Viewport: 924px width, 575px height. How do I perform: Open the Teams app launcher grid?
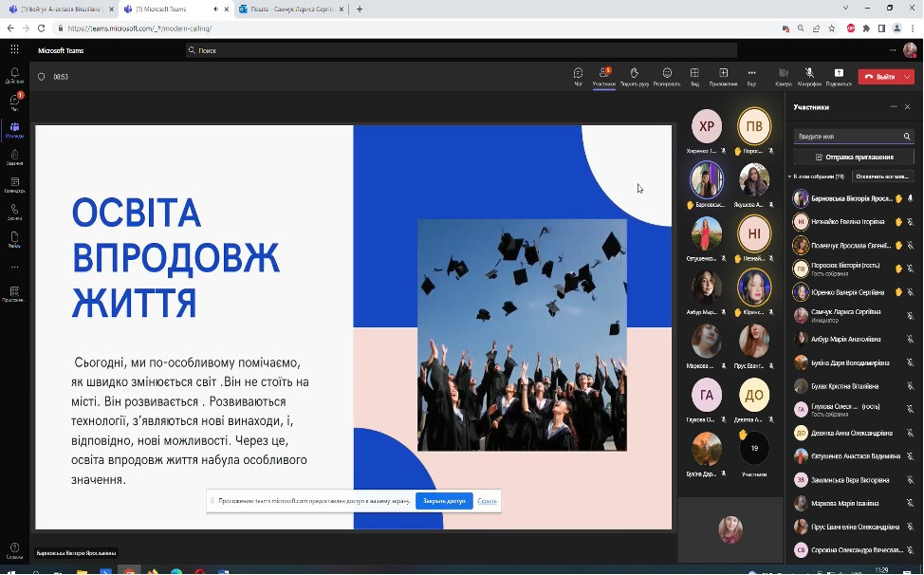pyautogui.click(x=15, y=50)
